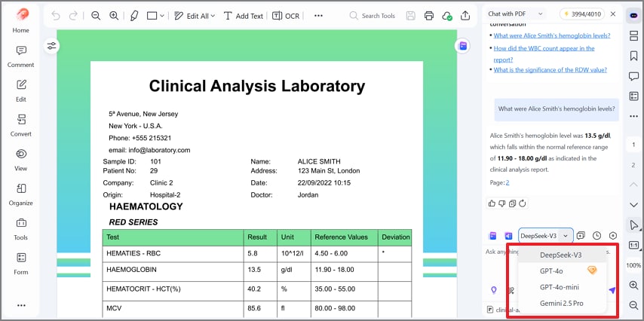Select the highlighter pen tool
This screenshot has width=644, height=321.
coord(133,16)
